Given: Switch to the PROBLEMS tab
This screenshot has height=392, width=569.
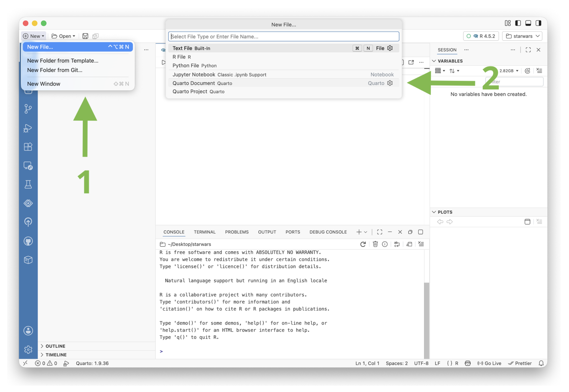Looking at the screenshot, I should tap(237, 232).
